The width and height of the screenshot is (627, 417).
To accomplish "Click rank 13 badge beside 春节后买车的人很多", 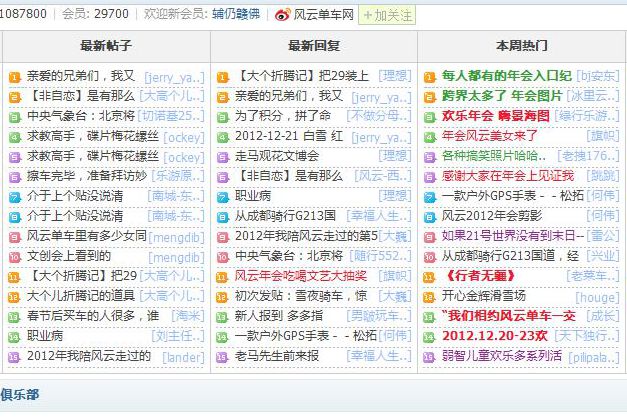I will coord(14,317).
